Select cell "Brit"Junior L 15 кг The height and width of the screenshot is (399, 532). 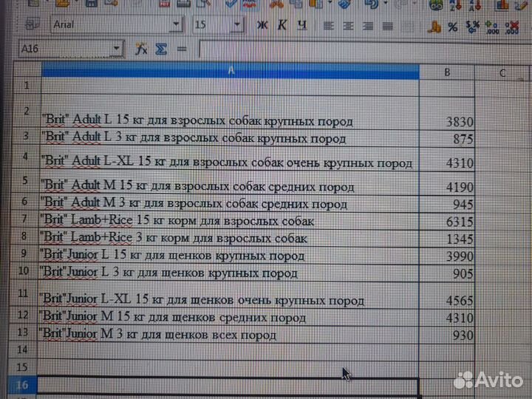(228, 255)
